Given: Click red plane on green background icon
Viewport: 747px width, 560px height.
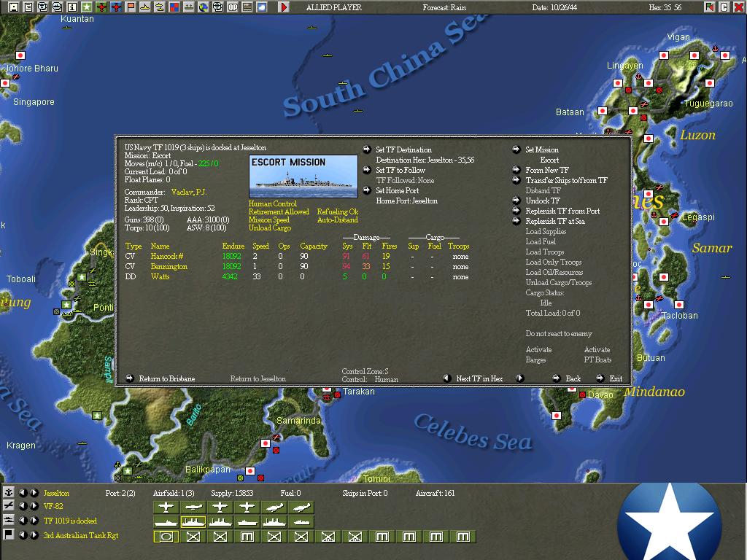Looking at the screenshot, I should tap(101, 7).
